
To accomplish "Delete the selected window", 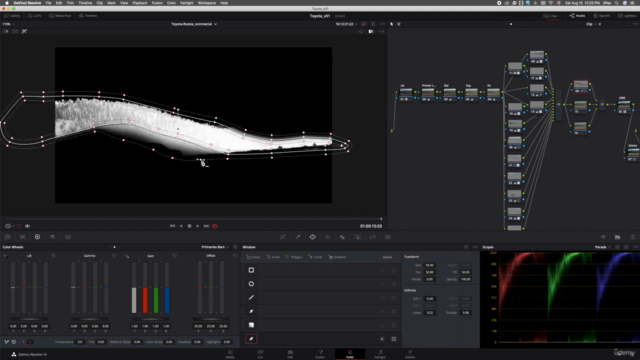I will tap(387, 257).
